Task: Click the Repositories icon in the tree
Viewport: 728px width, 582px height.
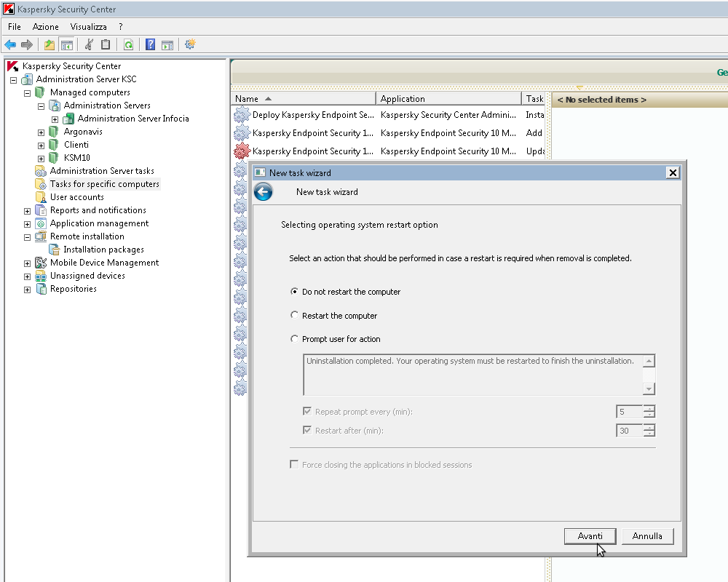Action: [41, 289]
